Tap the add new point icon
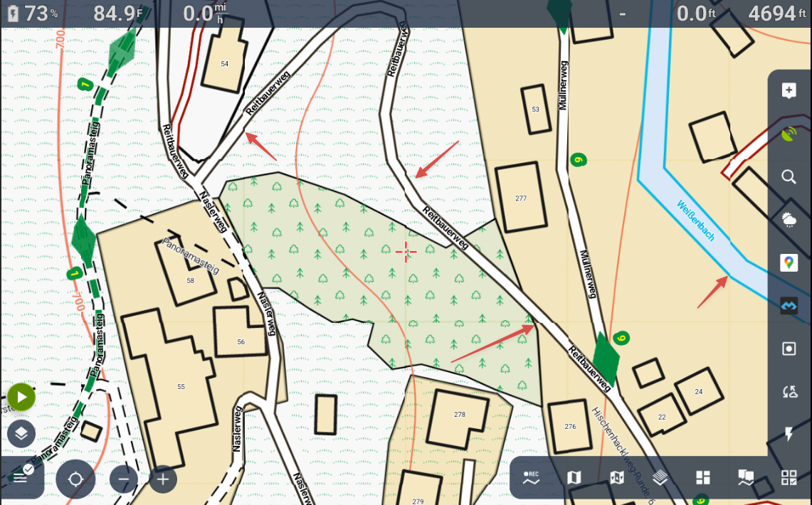 [x=789, y=91]
